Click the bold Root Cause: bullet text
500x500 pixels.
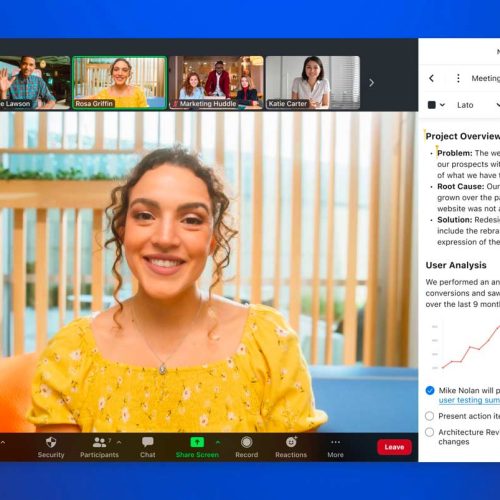pos(460,186)
